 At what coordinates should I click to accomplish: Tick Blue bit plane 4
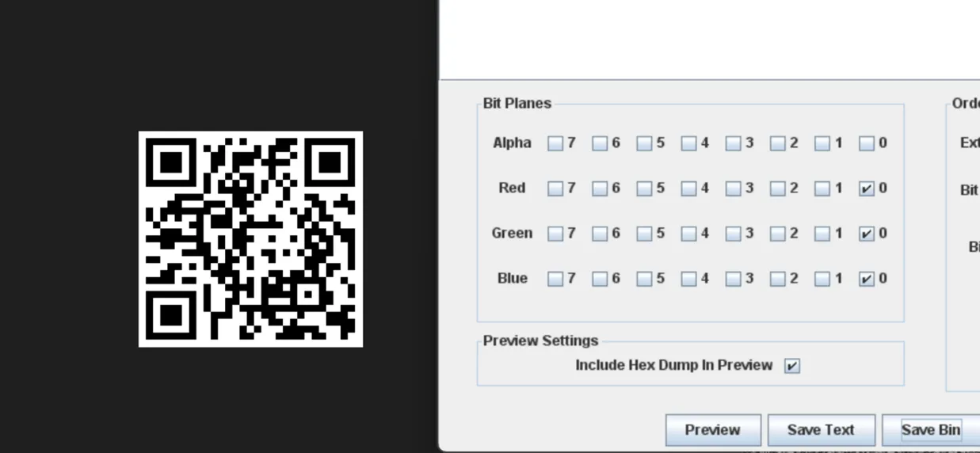click(x=688, y=279)
